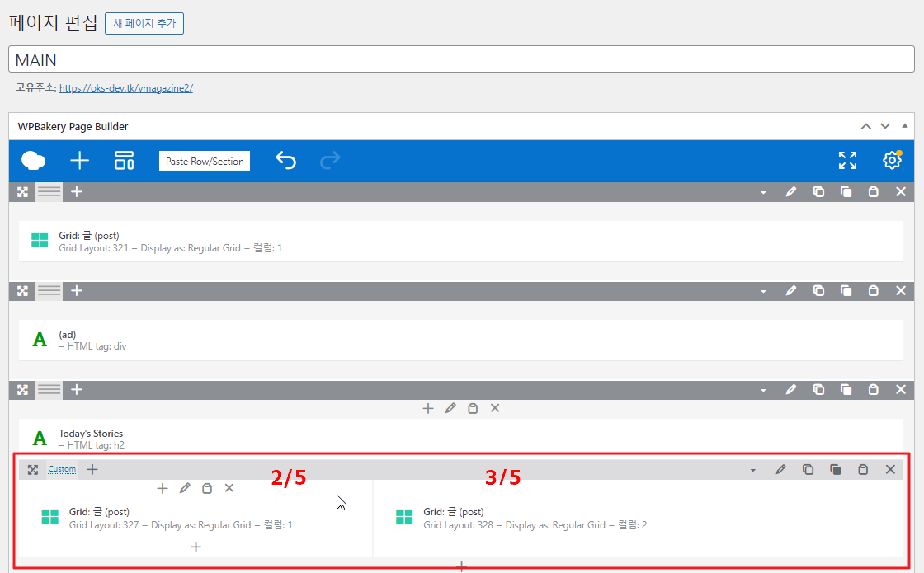Delete the column holding Grid Layout 327

[229, 489]
